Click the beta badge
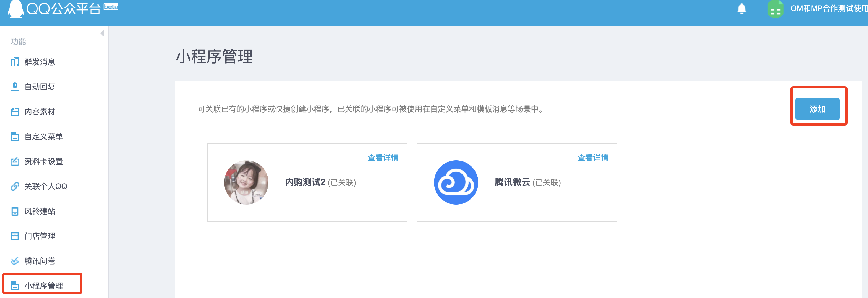Image resolution: width=868 pixels, height=298 pixels. 111,7
